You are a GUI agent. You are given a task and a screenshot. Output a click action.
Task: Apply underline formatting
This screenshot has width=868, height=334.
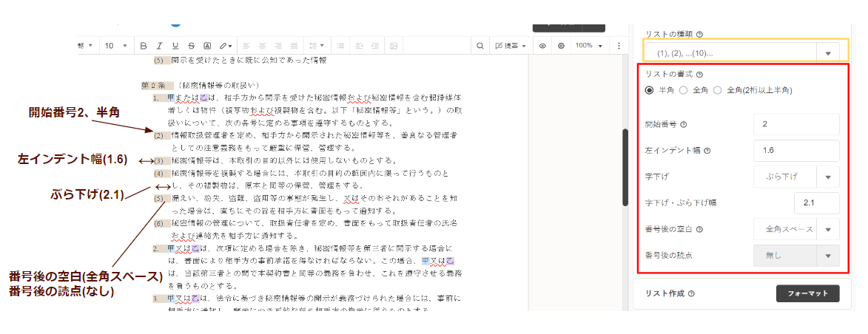point(175,46)
